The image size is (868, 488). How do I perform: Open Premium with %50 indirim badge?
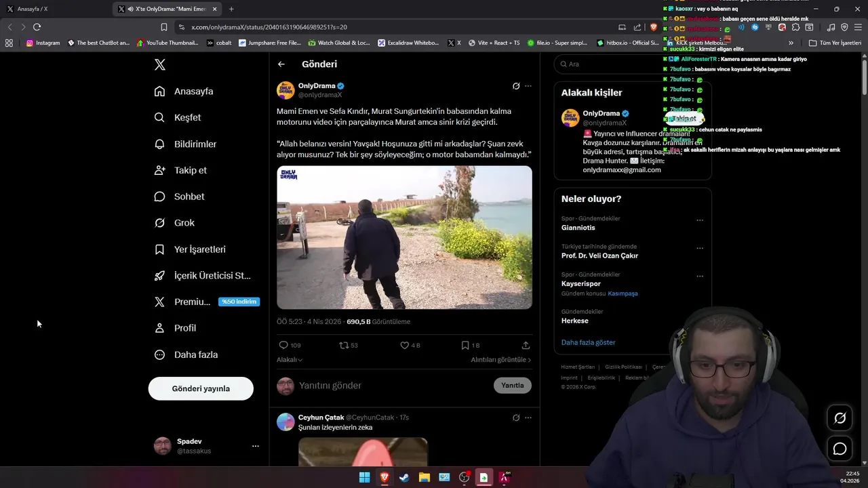tap(207, 302)
